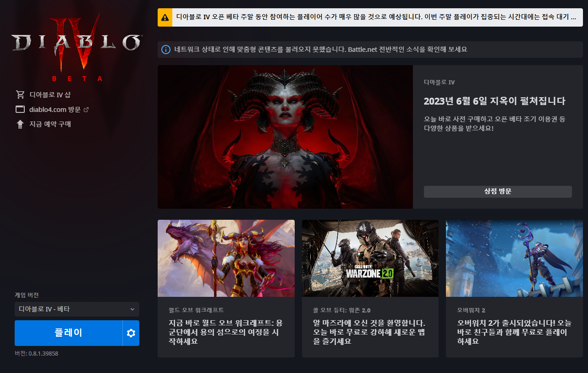Click the 버전: 0.8.1.39858 text
This screenshot has height=373, width=588.
click(x=36, y=353)
